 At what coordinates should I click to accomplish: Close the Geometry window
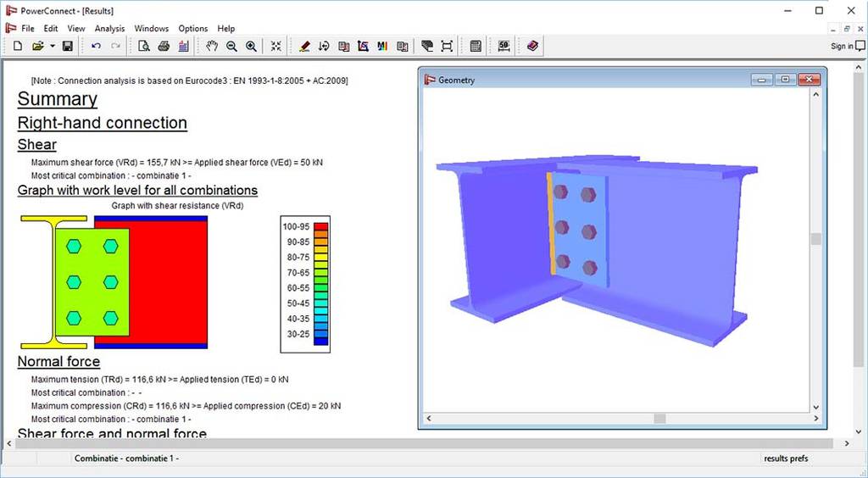(809, 80)
